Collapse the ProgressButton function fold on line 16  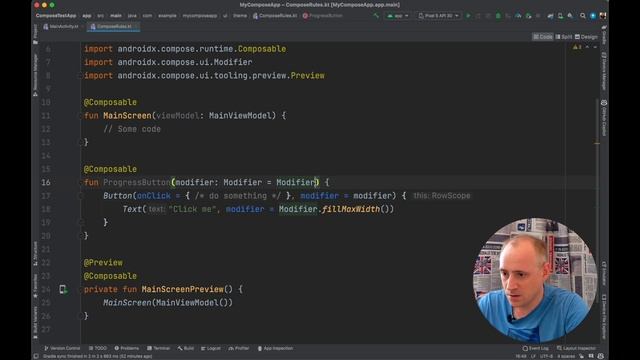coord(81,182)
